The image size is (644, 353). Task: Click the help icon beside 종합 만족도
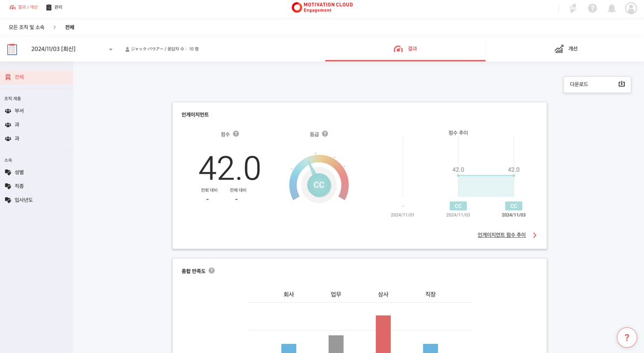212,271
